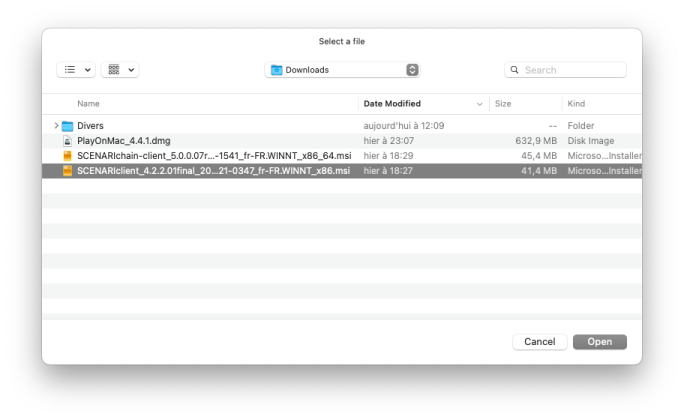Screen dimensions: 684x420
Task: Click date 'aujourd'hui à 12:09'
Action: pos(404,126)
